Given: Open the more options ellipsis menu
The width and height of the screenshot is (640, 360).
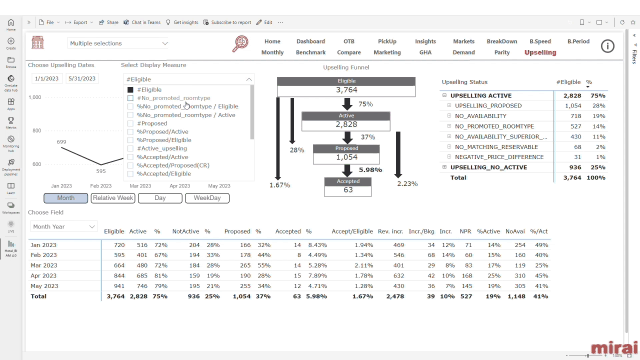Looking at the screenshot, I should (x=280, y=22).
